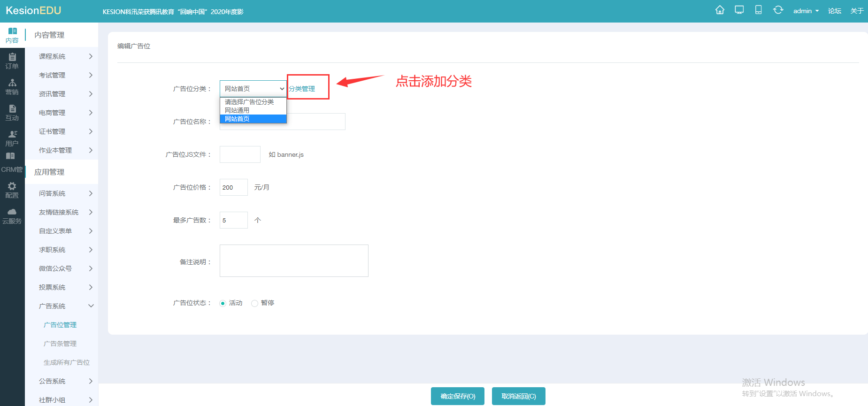Click the 取消返回(C) cancel button

(518, 396)
